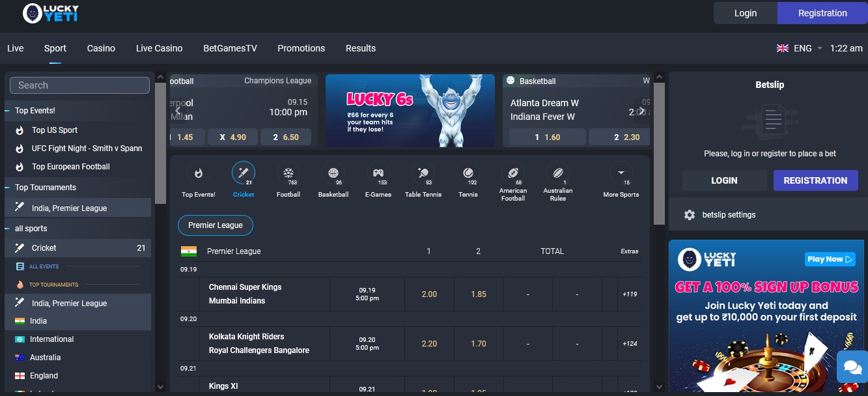Click the UFC Fight Night flame icon
868x396 pixels.
coord(19,148)
